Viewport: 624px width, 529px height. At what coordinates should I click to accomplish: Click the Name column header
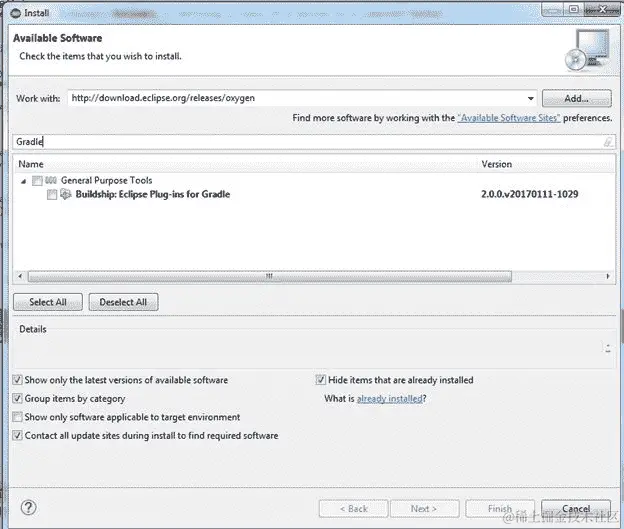(x=245, y=164)
